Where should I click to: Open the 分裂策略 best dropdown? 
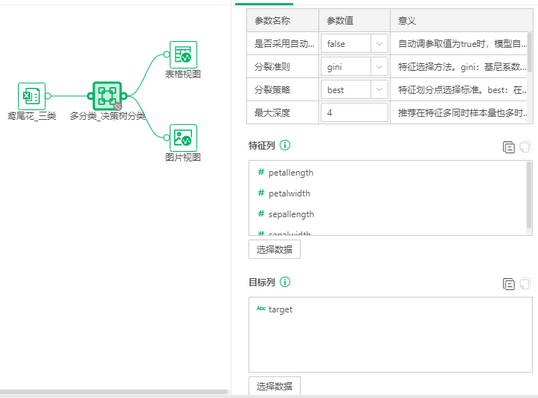point(354,90)
